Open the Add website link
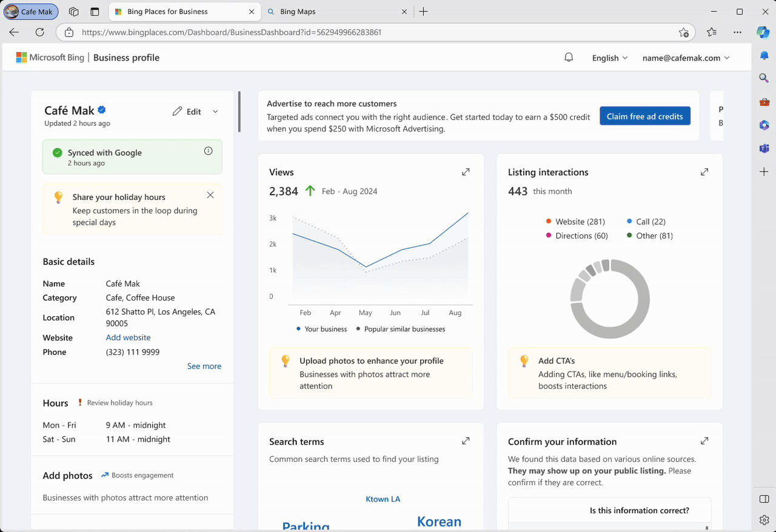This screenshot has height=532, width=776. point(128,337)
